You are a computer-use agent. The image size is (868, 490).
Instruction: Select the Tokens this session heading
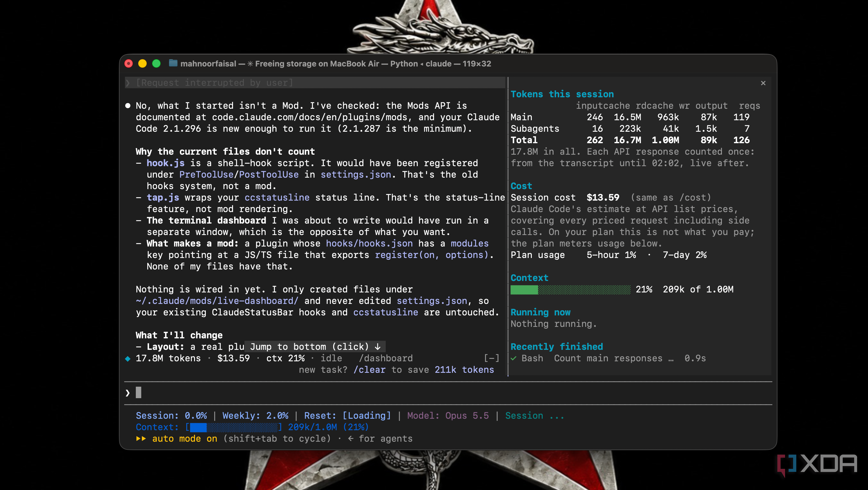[562, 95]
